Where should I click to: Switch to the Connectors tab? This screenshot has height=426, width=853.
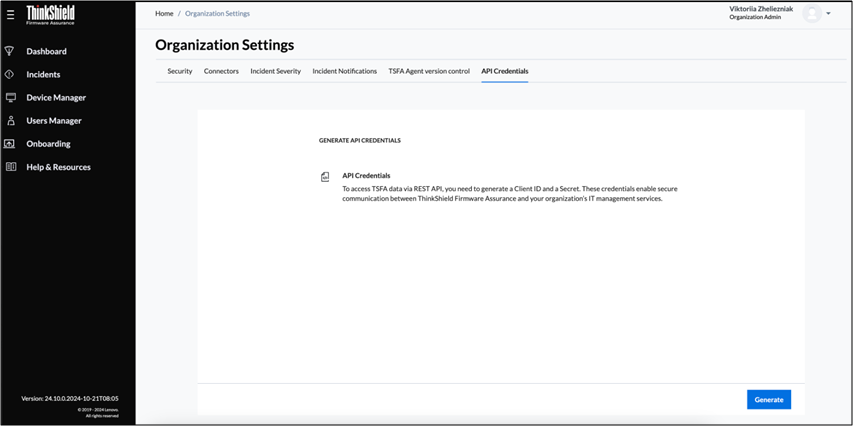[221, 71]
